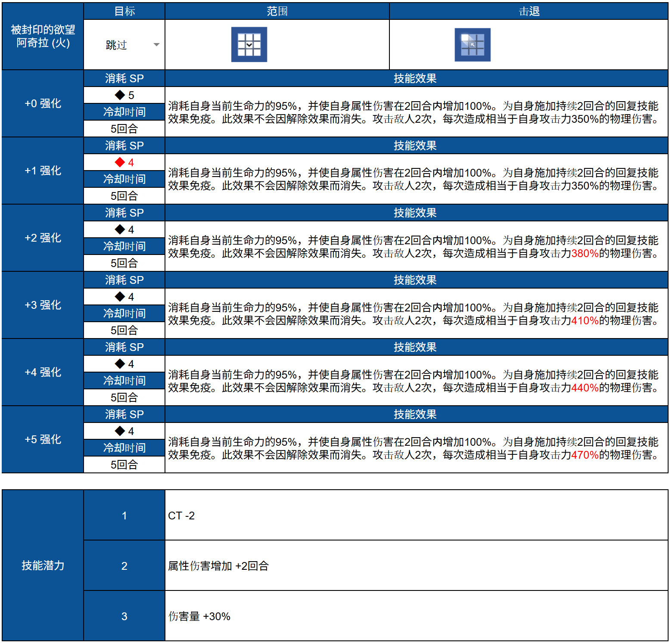The height and width of the screenshot is (643, 672).
Task: Click the 5回合 cooldown in +0 强化 row
Action: [124, 129]
